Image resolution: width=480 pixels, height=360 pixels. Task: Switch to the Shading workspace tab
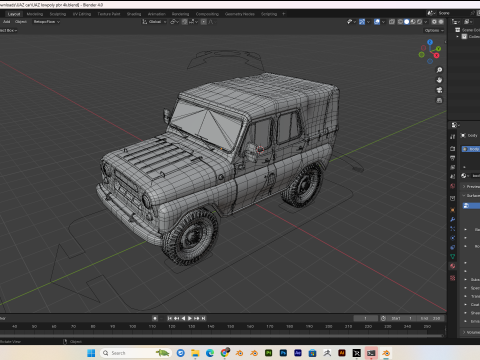134,14
